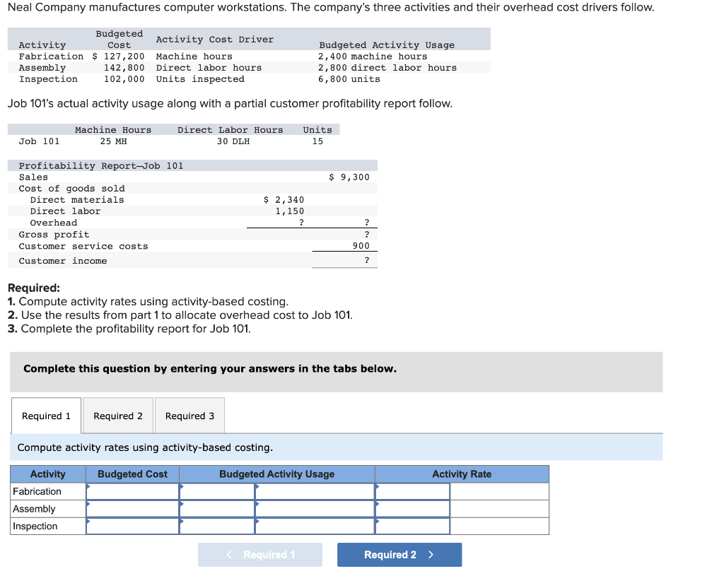Click the Fabrication Activity Rate input cell

coord(414,491)
